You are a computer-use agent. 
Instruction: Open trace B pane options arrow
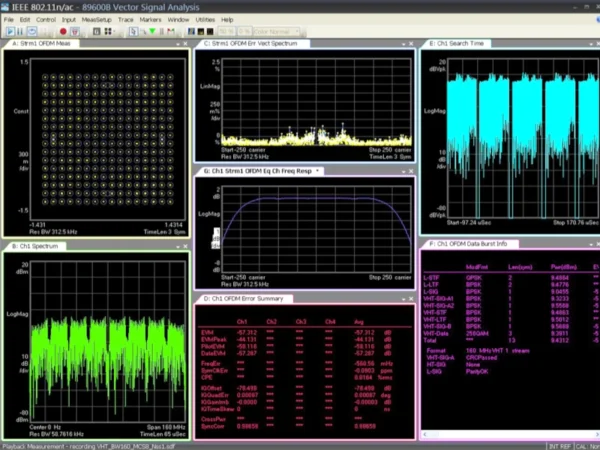pos(178,247)
